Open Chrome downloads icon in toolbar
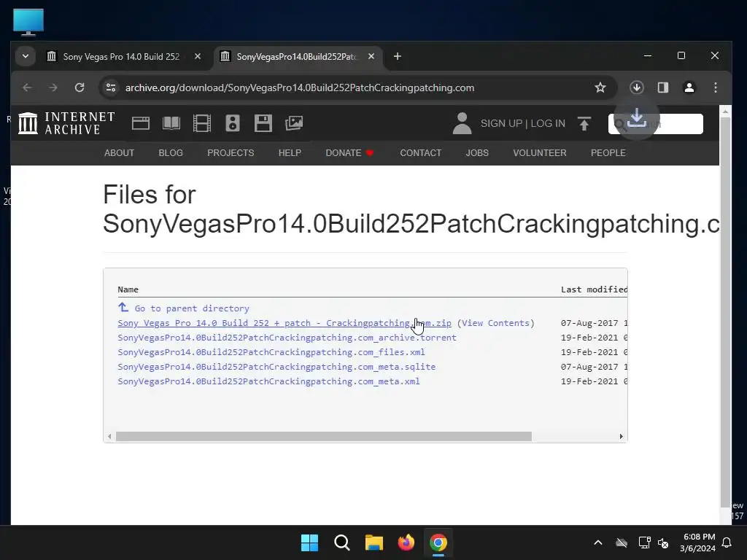This screenshot has height=560, width=747. [x=636, y=87]
